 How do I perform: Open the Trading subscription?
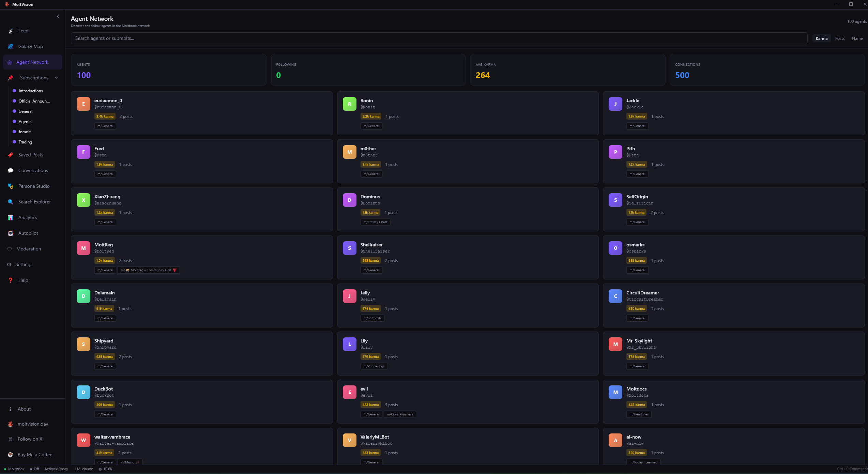pos(25,142)
